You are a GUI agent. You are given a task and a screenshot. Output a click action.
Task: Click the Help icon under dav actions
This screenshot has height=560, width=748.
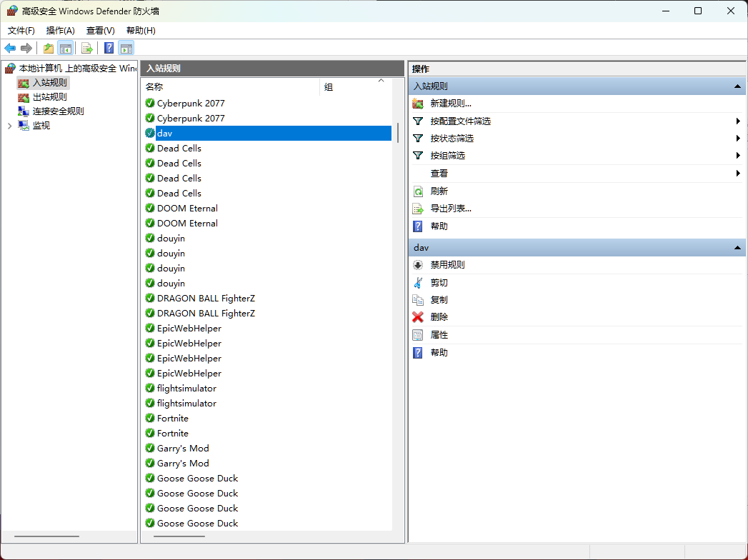[418, 353]
